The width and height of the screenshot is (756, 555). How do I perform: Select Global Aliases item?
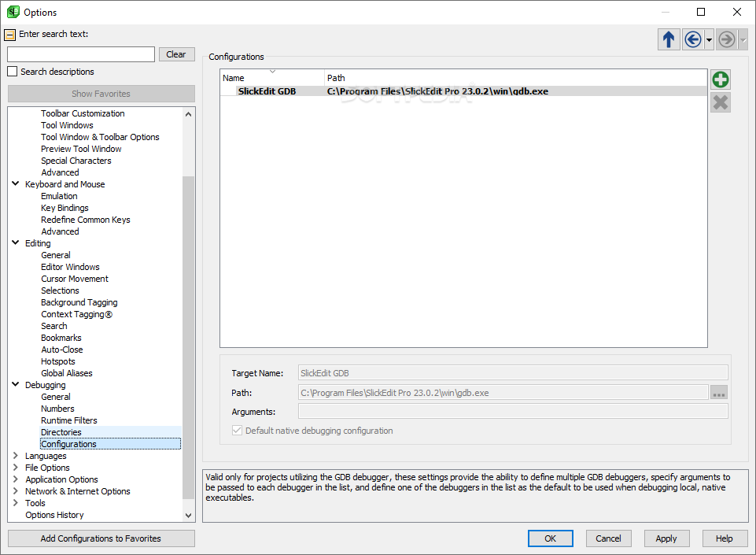point(67,373)
